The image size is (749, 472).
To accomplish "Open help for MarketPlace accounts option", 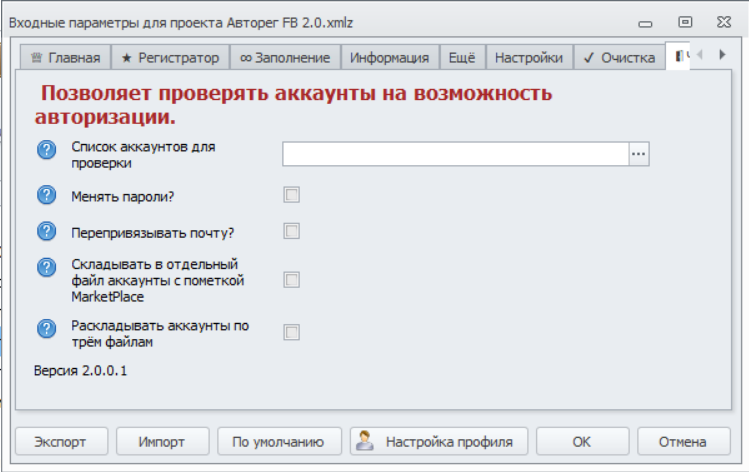I will click(x=46, y=268).
